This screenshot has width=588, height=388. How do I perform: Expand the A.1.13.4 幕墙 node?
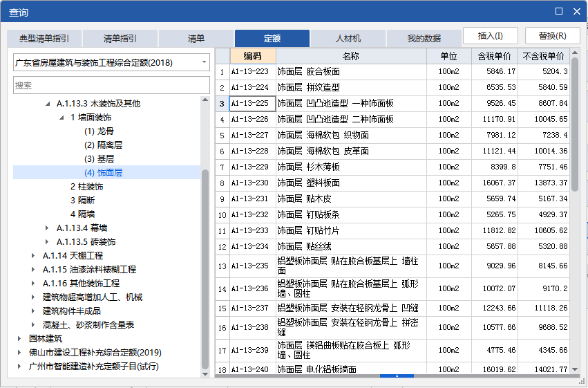pyautogui.click(x=47, y=228)
